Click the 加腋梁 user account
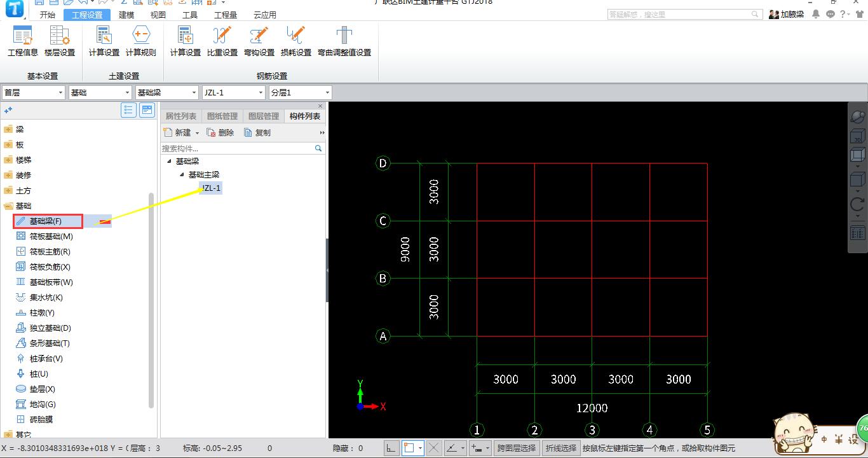 pyautogui.click(x=787, y=14)
